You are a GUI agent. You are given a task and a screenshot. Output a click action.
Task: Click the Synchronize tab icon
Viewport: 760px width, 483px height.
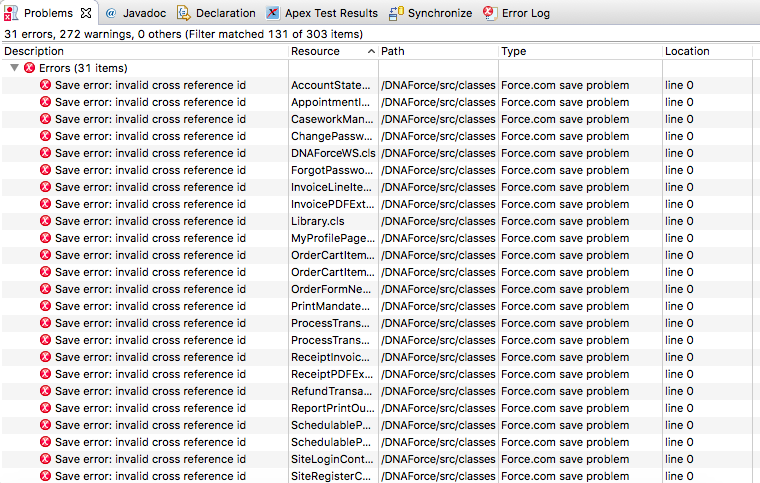click(x=396, y=13)
